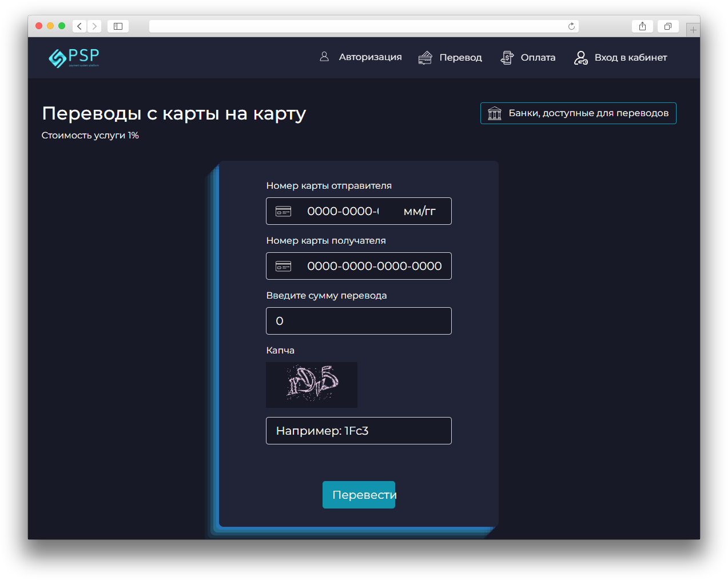728x580 pixels.
Task: Focus the transfer amount field
Action: pos(359,321)
